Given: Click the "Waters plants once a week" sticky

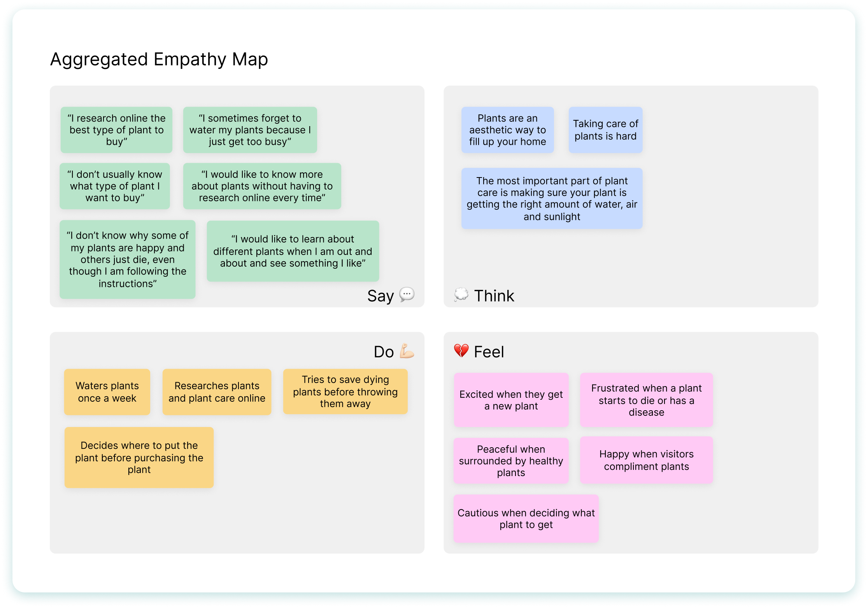Looking at the screenshot, I should point(107,392).
